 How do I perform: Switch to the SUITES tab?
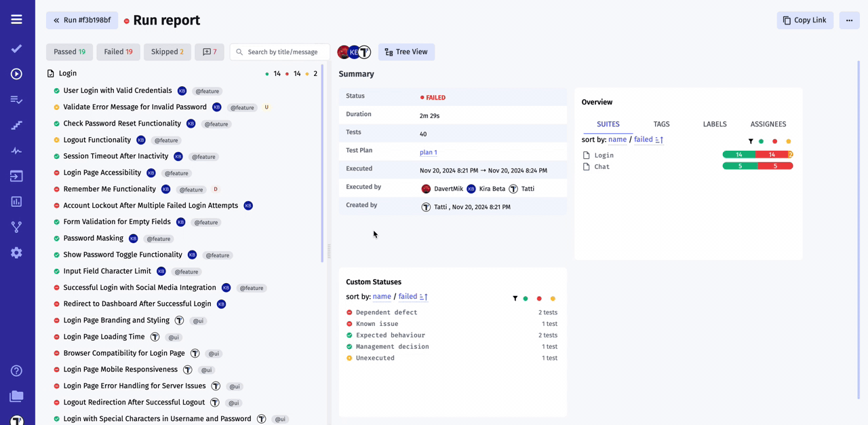608,124
